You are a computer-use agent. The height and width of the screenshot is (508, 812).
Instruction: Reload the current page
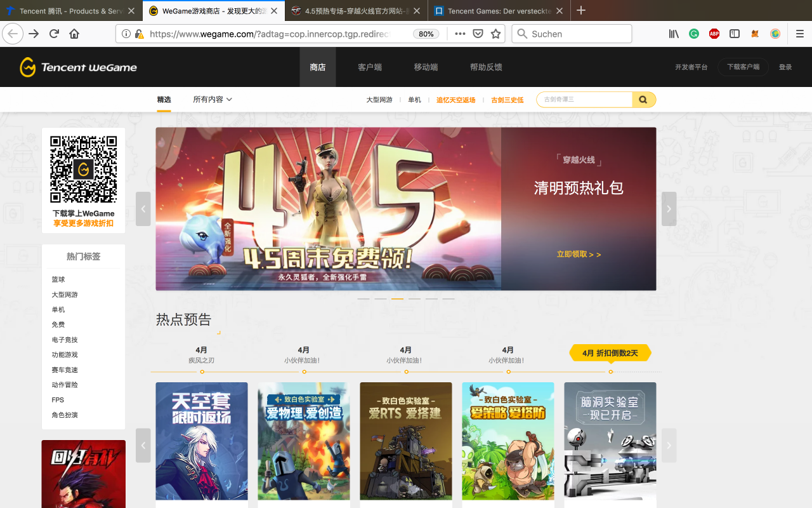coord(54,34)
